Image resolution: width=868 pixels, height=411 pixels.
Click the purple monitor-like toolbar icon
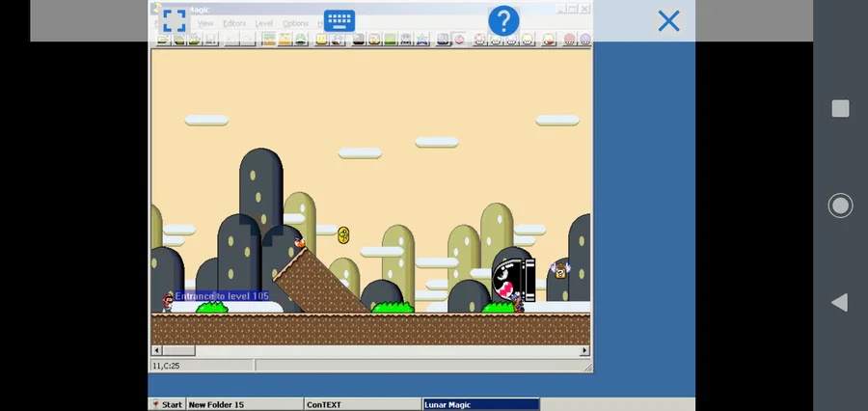443,39
